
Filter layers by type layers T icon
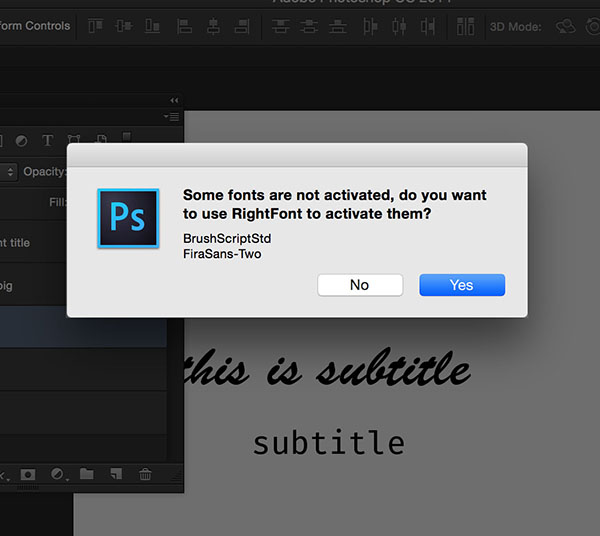pyautogui.click(x=47, y=140)
